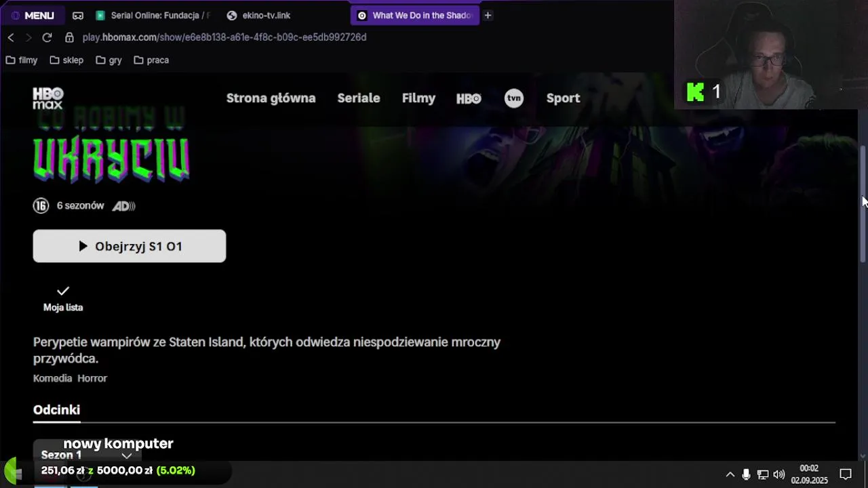Go forward with the browser arrow
Image resolution: width=868 pixels, height=488 pixels.
pos(28,37)
